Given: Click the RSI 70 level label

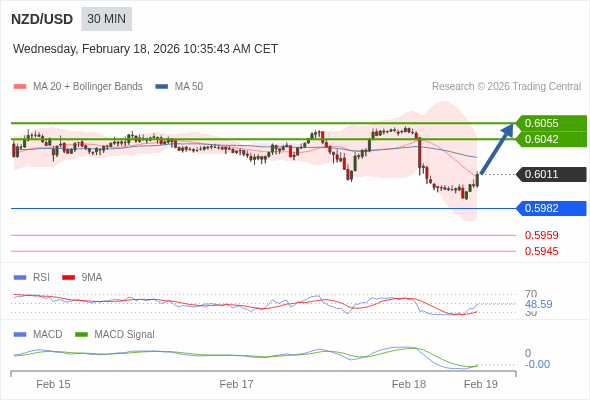Looking at the screenshot, I should (531, 294).
